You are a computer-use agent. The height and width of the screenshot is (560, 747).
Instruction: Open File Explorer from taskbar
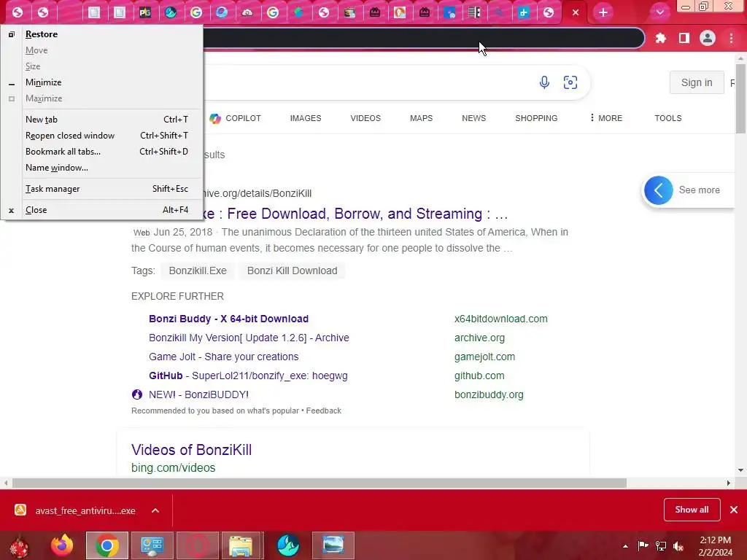(x=241, y=545)
